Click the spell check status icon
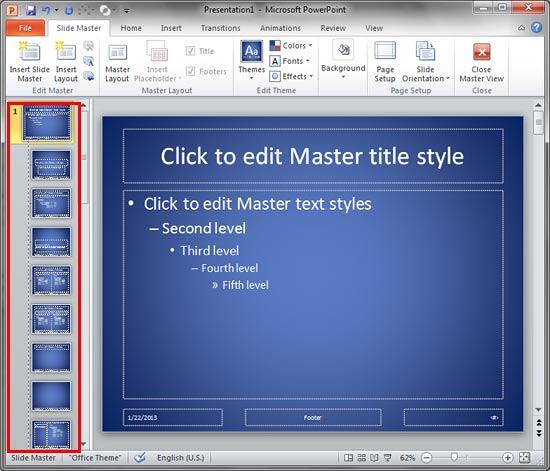 (x=140, y=457)
